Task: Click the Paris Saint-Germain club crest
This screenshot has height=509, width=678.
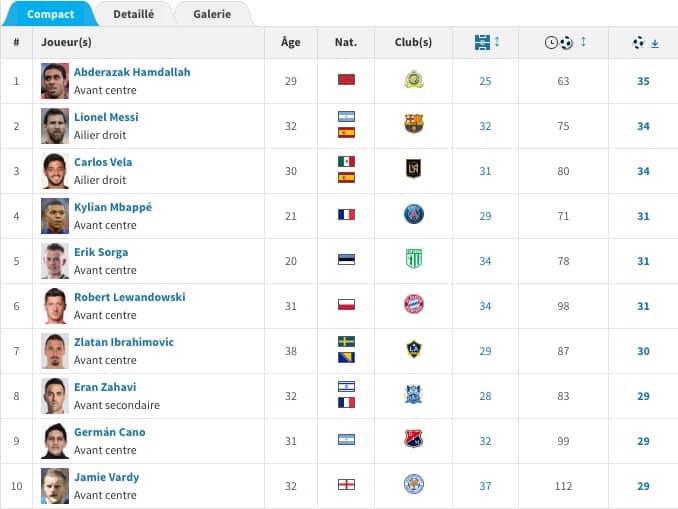Action: click(x=413, y=214)
